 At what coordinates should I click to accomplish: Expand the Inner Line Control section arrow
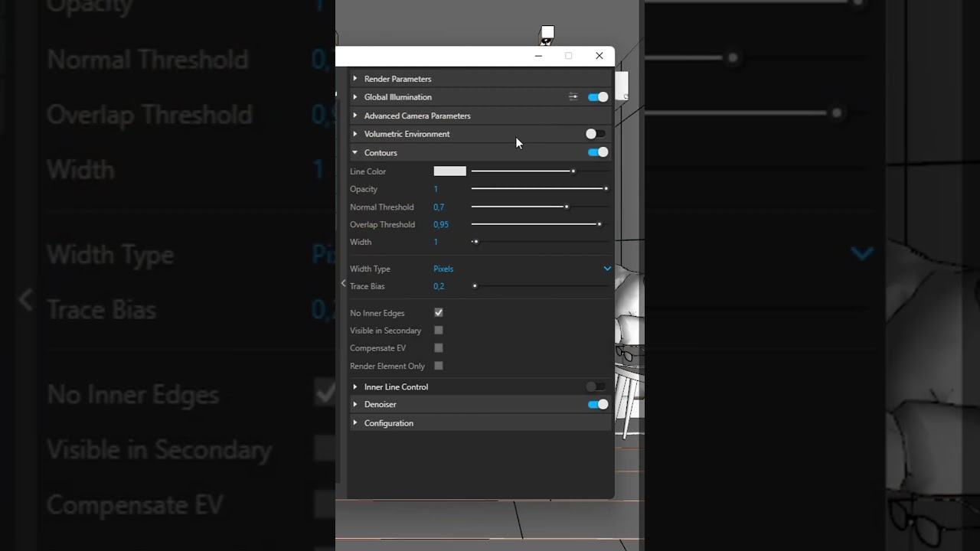[x=354, y=387]
